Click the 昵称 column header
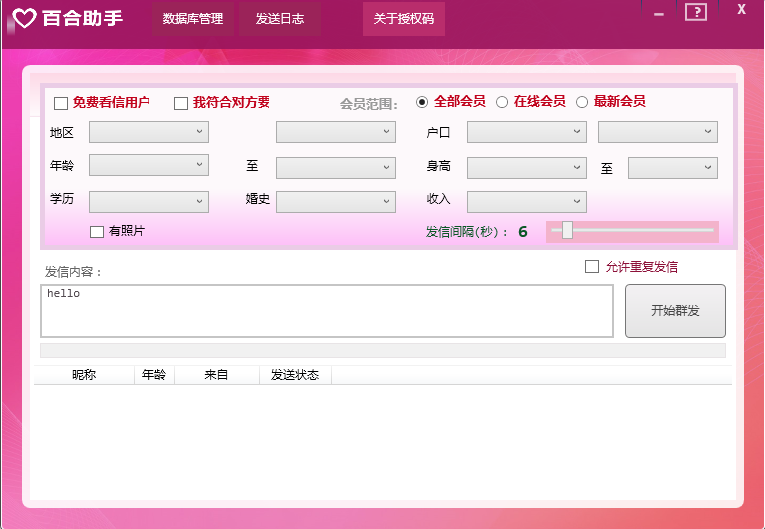The image size is (765, 529). click(x=84, y=375)
